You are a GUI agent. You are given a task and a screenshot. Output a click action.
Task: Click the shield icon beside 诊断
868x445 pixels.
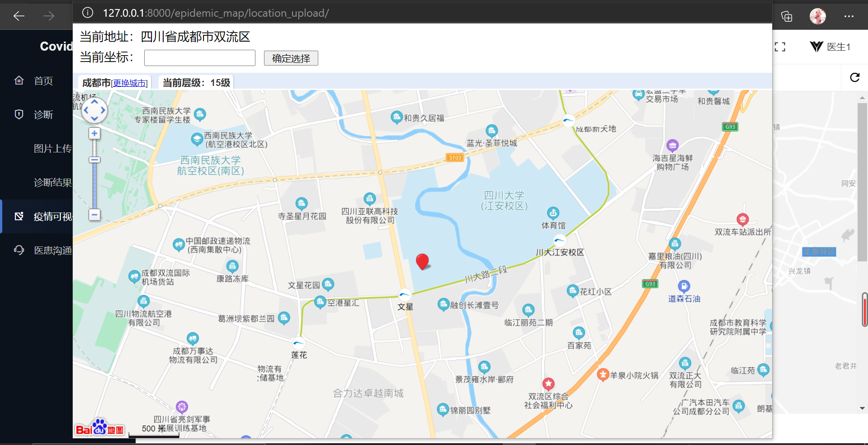(x=19, y=114)
